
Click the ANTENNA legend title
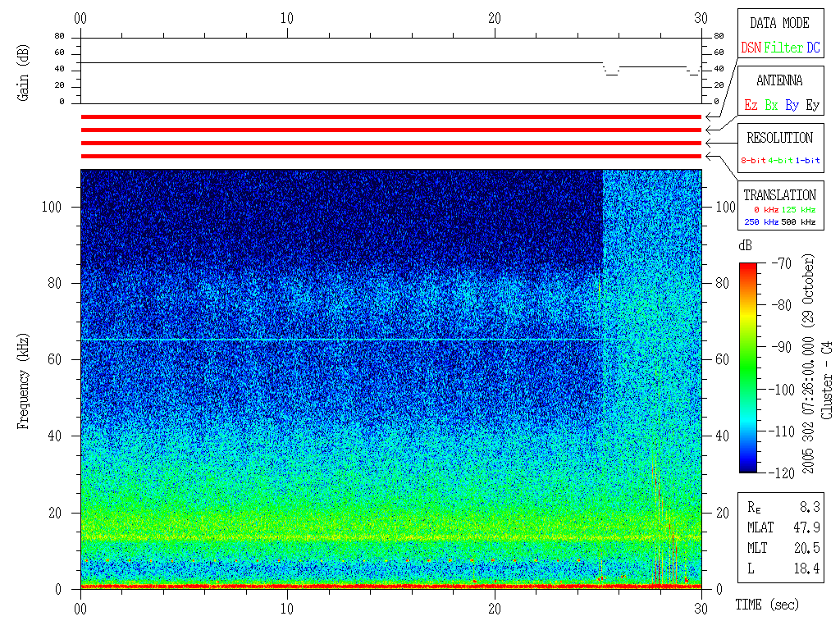pos(779,80)
